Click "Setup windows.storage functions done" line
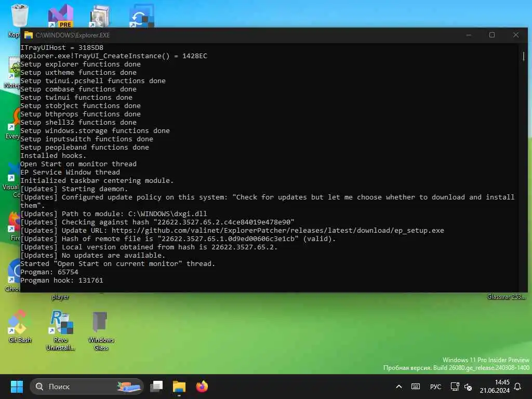Image resolution: width=532 pixels, height=399 pixels. click(95, 130)
